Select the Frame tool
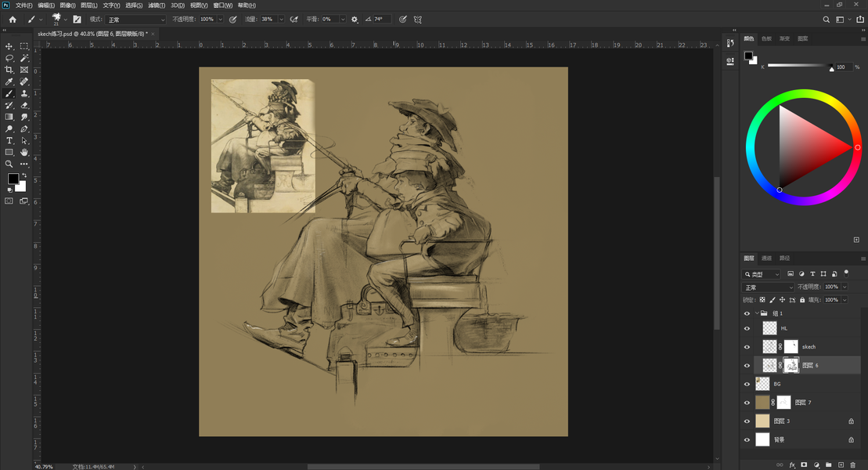Image resolution: width=868 pixels, height=470 pixels. [x=23, y=70]
